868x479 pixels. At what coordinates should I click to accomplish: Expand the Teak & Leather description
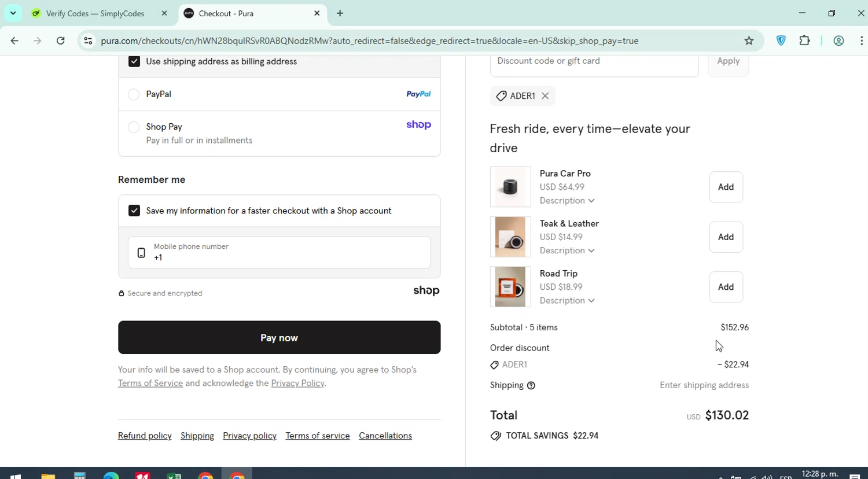tap(567, 250)
